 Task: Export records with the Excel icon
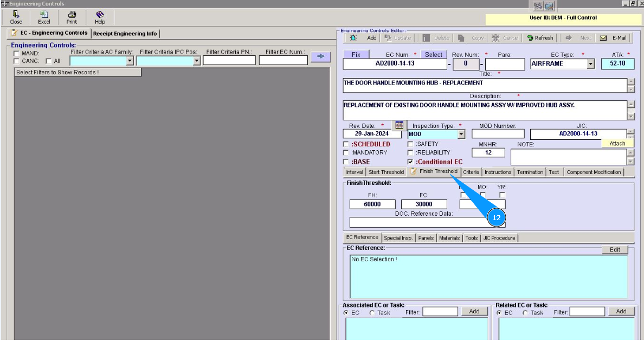click(44, 15)
